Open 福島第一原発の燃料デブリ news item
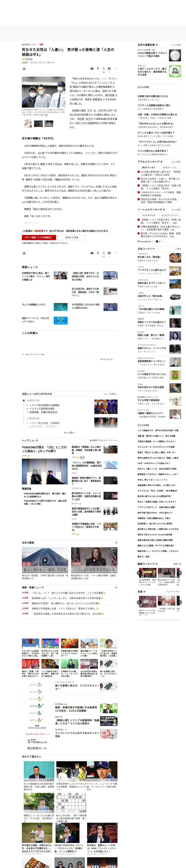 [x=86, y=481]
